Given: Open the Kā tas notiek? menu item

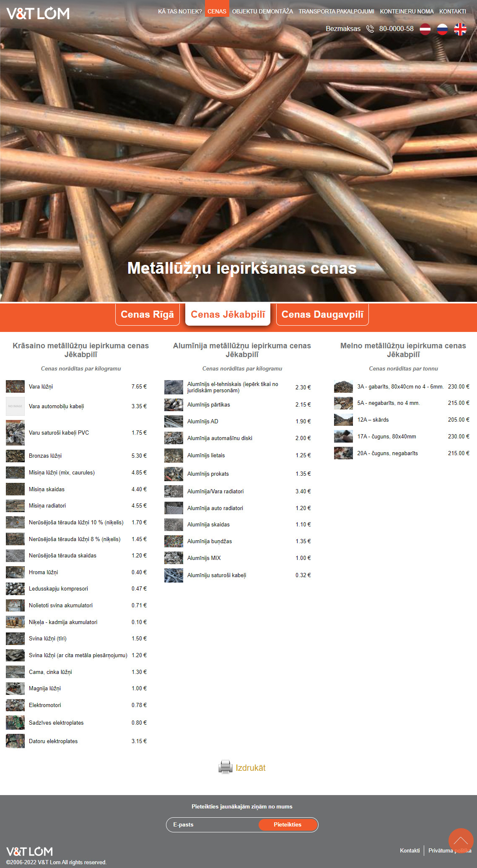Looking at the screenshot, I should [180, 11].
